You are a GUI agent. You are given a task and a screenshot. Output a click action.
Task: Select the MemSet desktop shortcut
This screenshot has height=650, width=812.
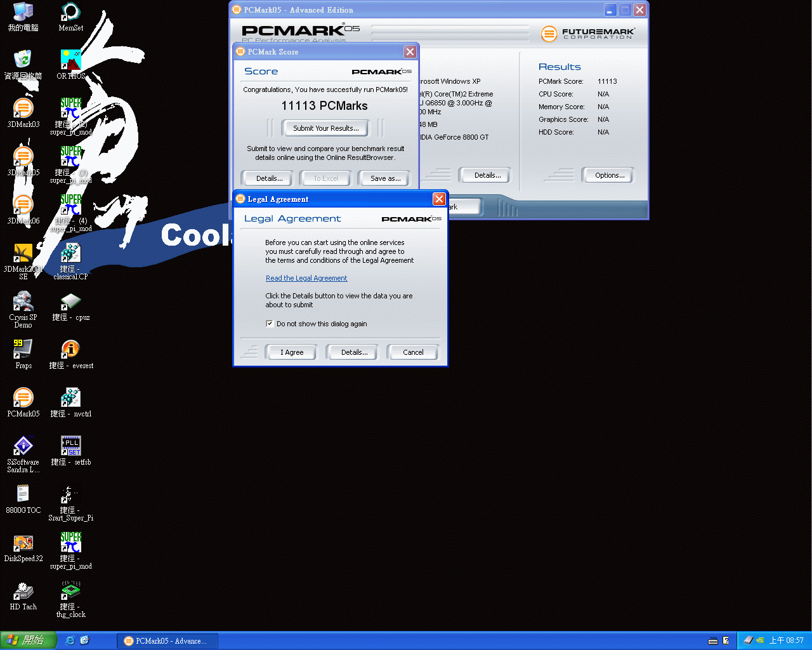pos(70,17)
